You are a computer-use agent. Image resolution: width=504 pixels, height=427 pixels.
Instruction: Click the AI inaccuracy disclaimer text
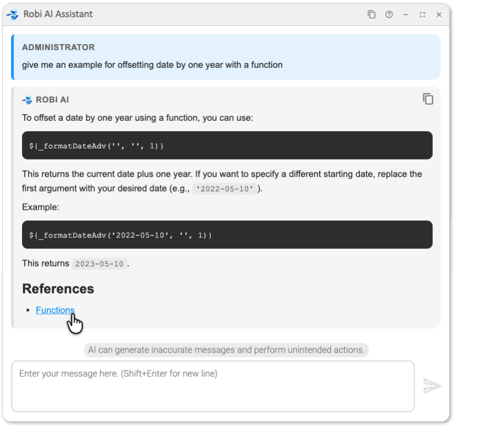point(226,350)
